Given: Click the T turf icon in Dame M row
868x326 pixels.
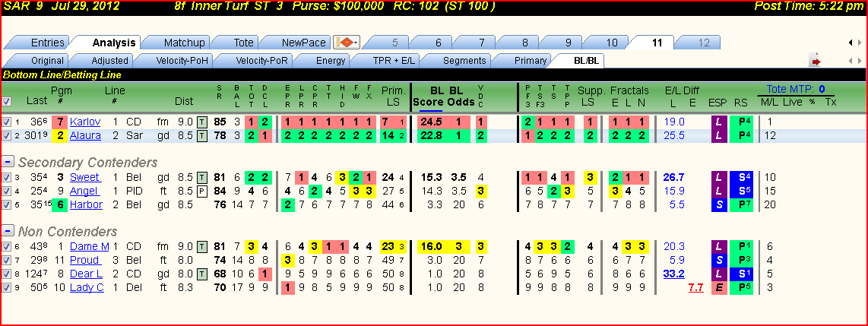Looking at the screenshot, I should pyautogui.click(x=202, y=246).
